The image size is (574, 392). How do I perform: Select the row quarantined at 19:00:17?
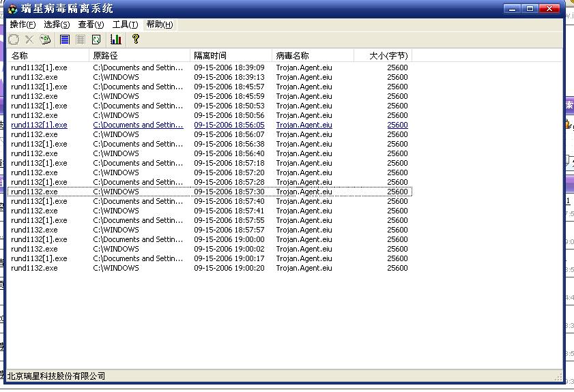210,258
